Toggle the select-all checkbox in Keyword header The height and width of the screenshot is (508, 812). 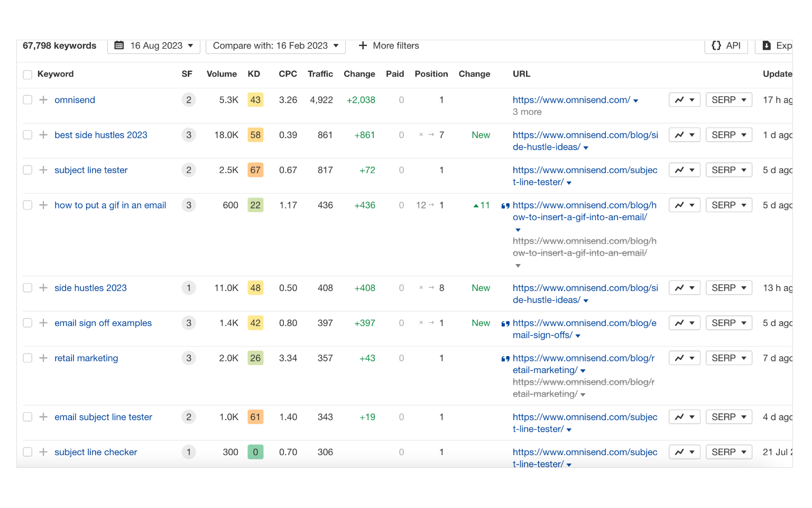point(27,75)
